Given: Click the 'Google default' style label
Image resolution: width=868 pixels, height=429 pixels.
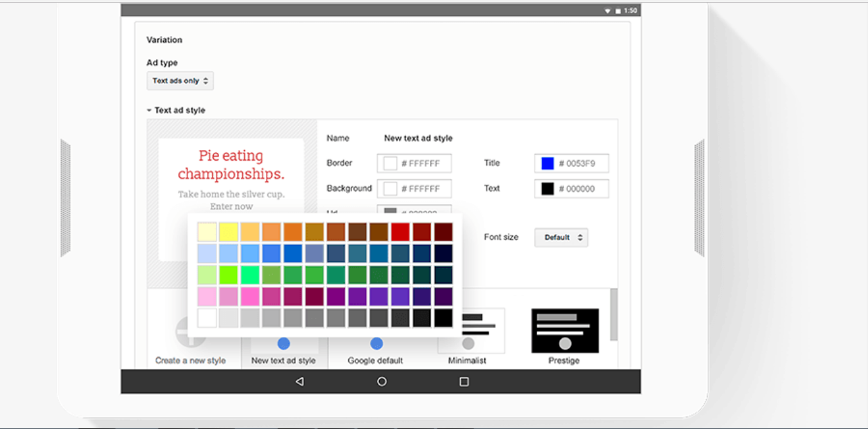Looking at the screenshot, I should point(375,361).
